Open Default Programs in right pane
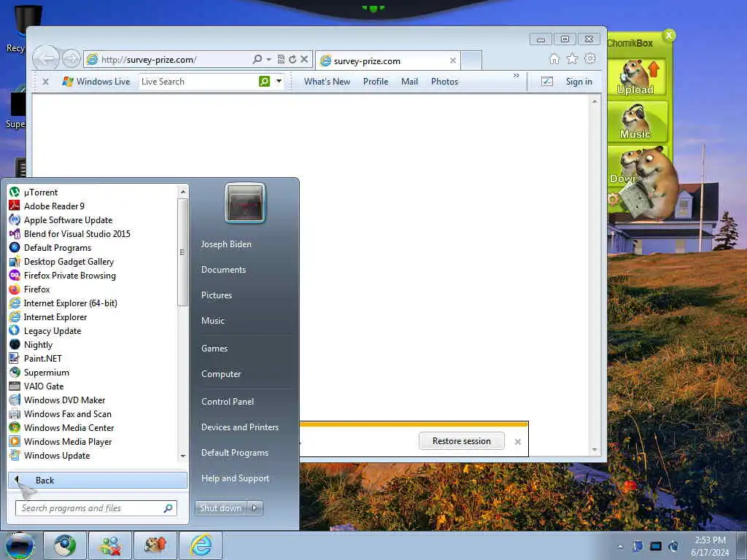Screen dimensions: 747x560 [235, 453]
